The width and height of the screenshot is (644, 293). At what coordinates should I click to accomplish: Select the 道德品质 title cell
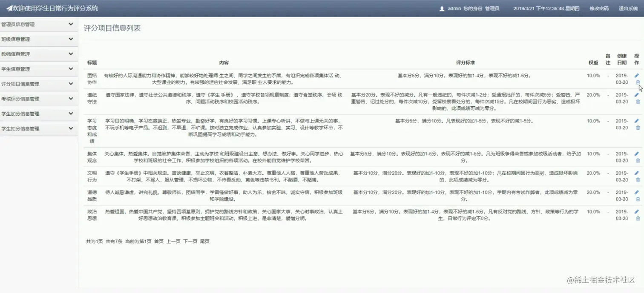(x=92, y=196)
